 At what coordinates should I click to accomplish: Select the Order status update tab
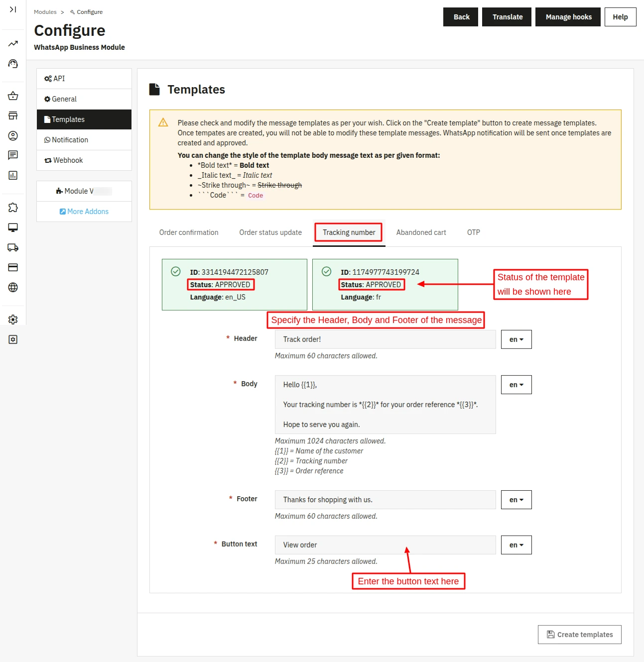(270, 232)
